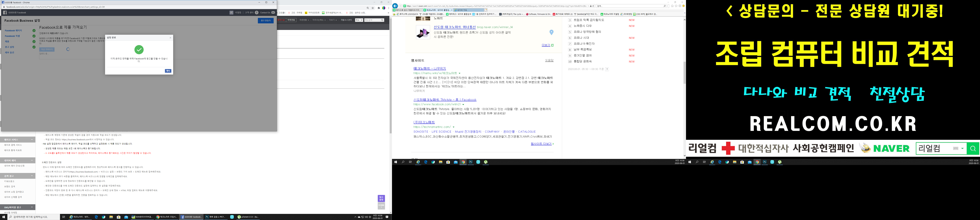
Task: Click the taskbar search box 검색하려면 여기에 입력하십시오
Action: point(34,217)
